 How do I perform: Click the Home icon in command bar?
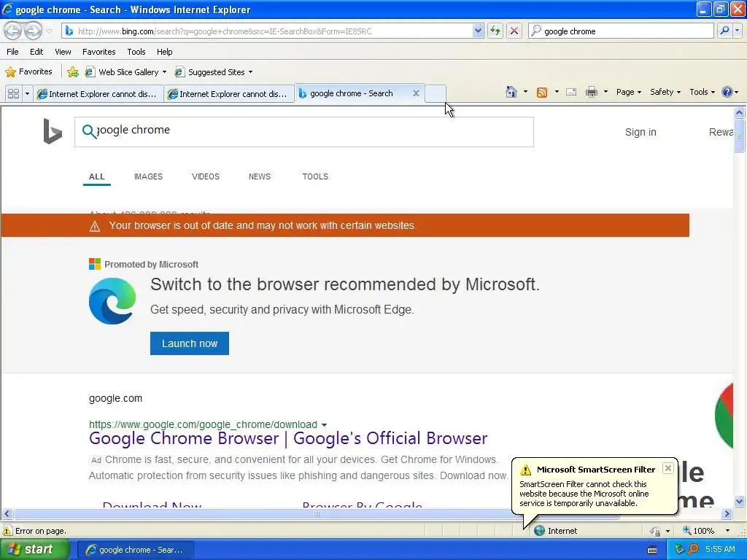[511, 92]
